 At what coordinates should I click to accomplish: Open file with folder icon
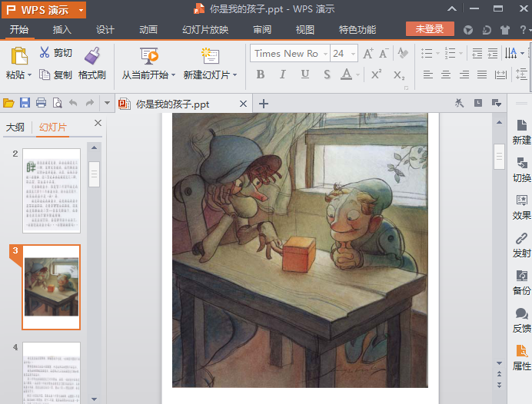tap(8, 103)
